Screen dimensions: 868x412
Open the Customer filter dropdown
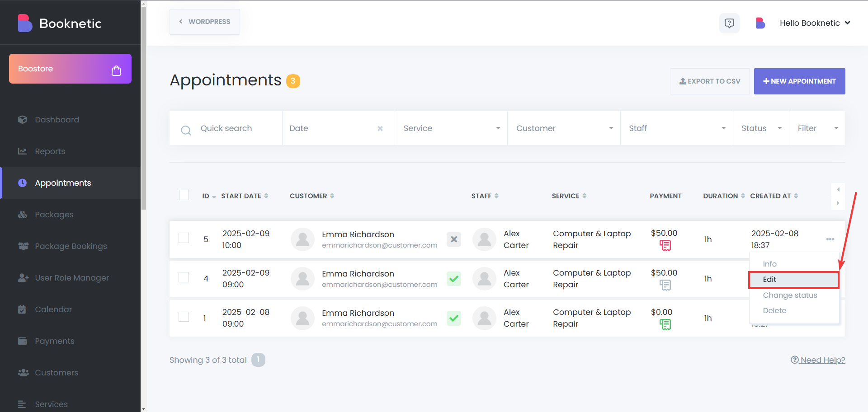[x=564, y=128]
